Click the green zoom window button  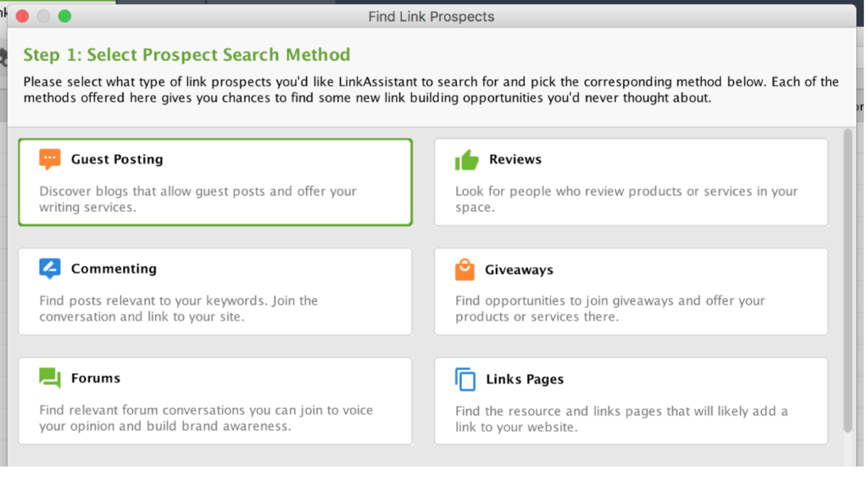pyautogui.click(x=64, y=16)
